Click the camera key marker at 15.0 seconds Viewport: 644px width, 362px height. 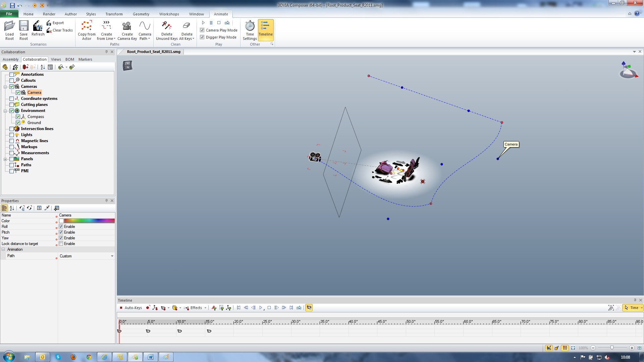209,331
